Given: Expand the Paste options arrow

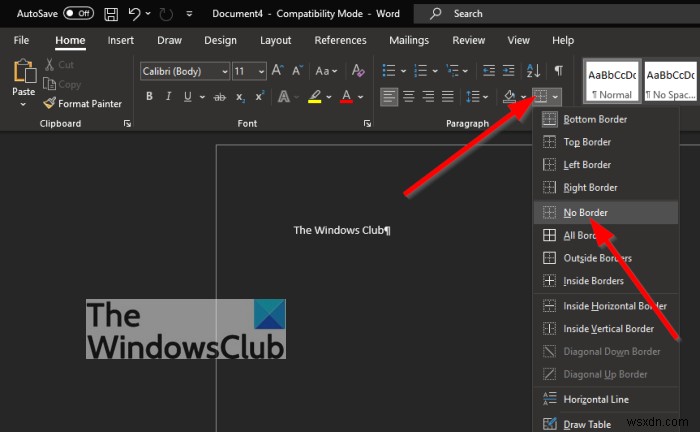Looking at the screenshot, I should click(23, 104).
